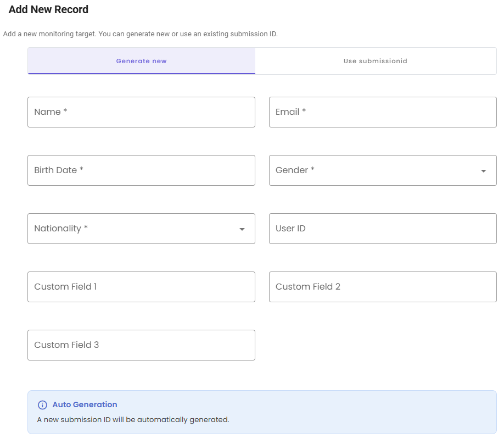Click the Birth Date field
The width and height of the screenshot is (504, 438).
pos(141,170)
